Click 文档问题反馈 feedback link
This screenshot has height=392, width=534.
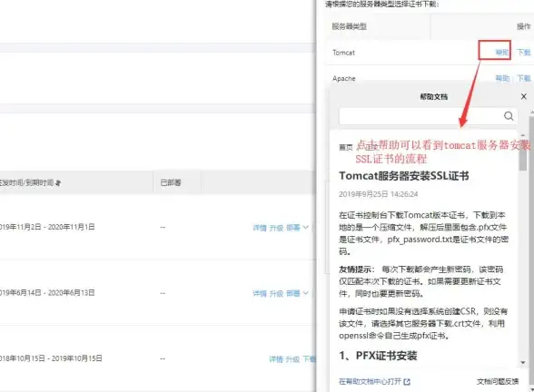click(498, 381)
